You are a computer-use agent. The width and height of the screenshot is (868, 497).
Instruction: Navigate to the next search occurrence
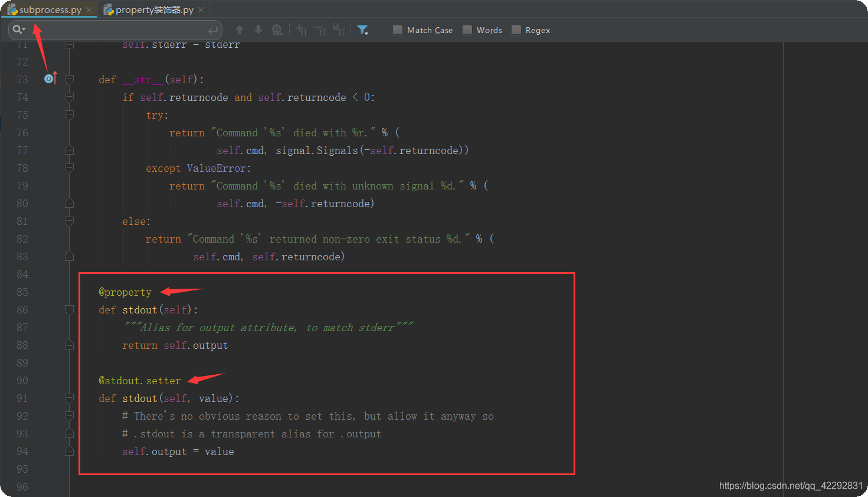(258, 30)
